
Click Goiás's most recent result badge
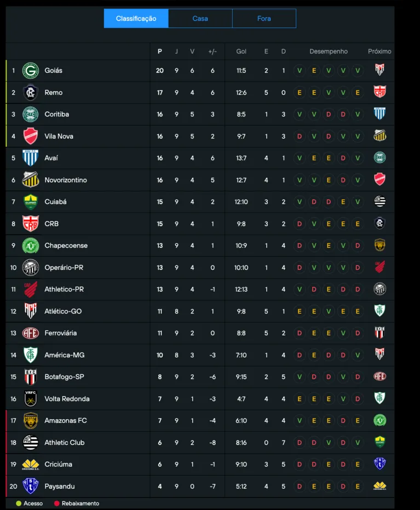pos(358,71)
